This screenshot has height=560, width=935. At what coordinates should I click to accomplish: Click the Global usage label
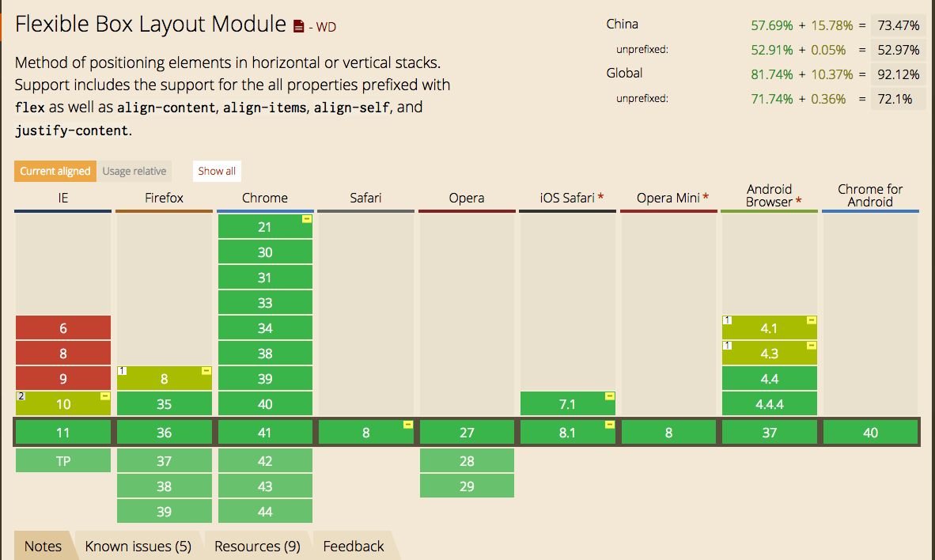(624, 73)
